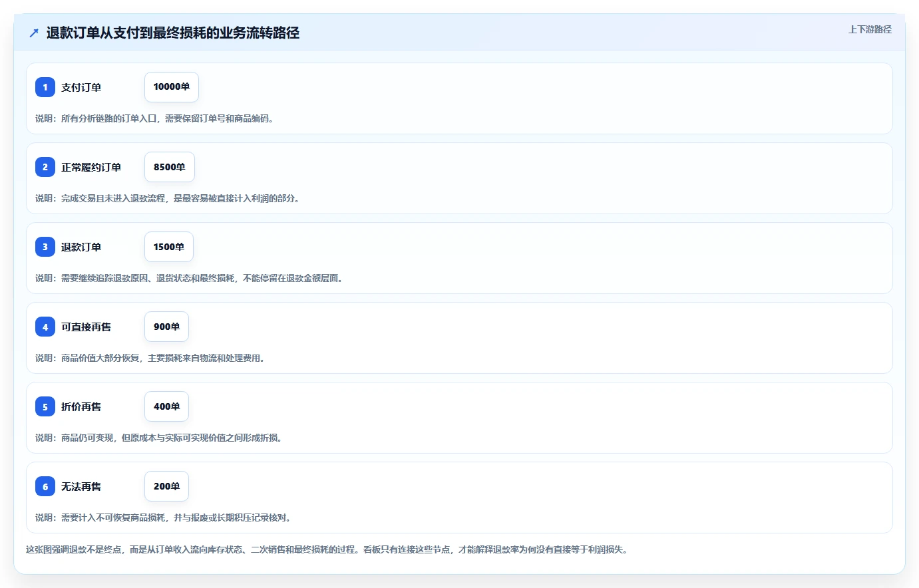Image resolution: width=919 pixels, height=588 pixels.
Task: Click the 支付订单 step label
Action: [81, 87]
